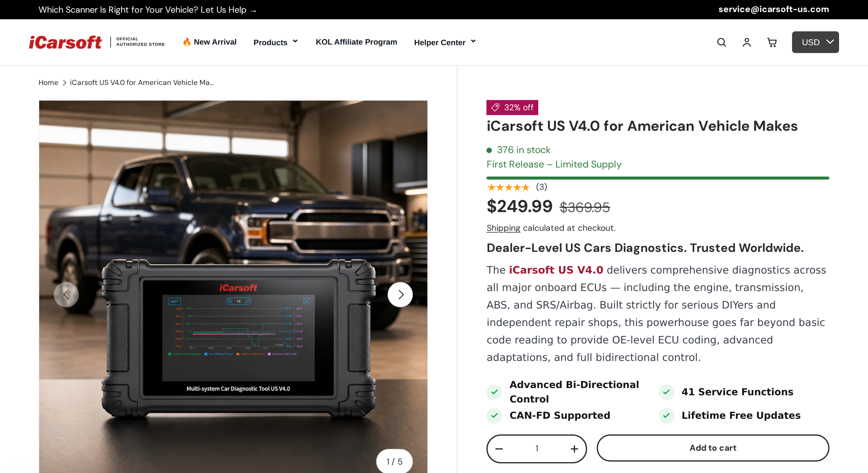This screenshot has width=868, height=473.
Task: Click the red 'iCarsoft US V4.0' text in description
Action: 556,270
